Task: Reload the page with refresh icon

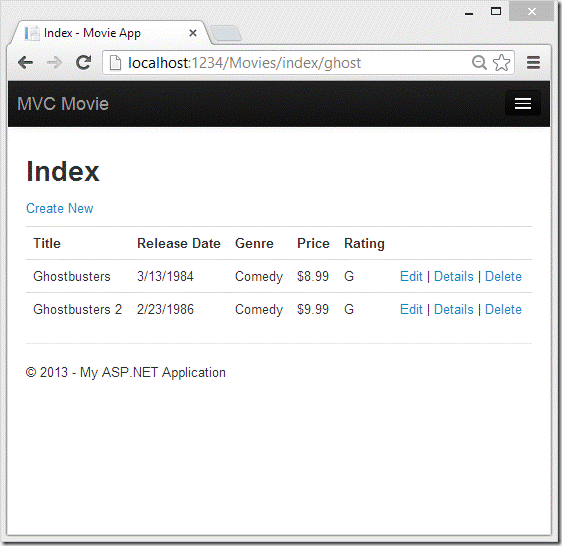Action: point(84,62)
